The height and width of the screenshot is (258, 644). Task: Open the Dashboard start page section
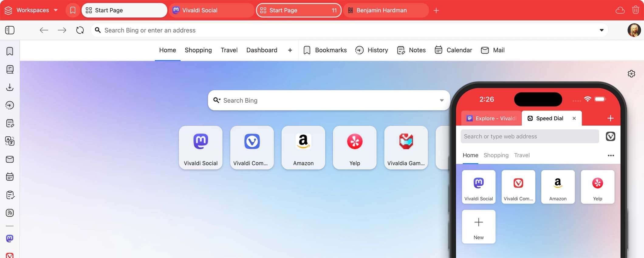tap(262, 50)
